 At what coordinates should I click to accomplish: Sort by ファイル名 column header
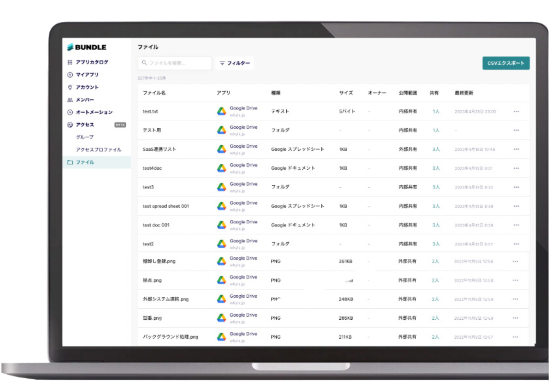154,93
